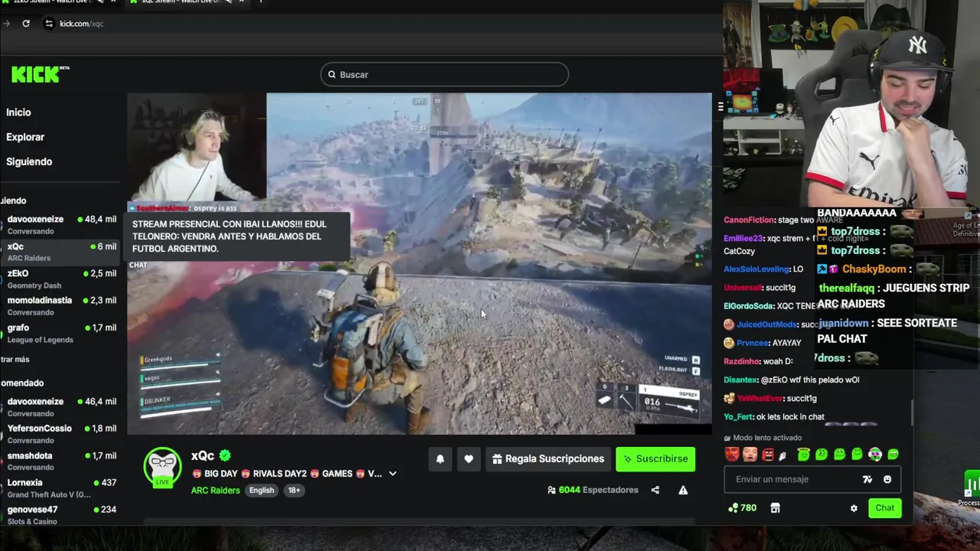Open a new browser tab
Screen dimensions: 980x551
(260, 2)
